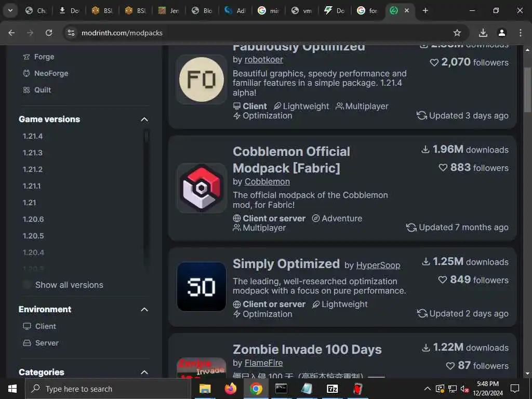The image size is (532, 399).
Task: Open File Explorer from the taskbar
Action: [205, 389]
